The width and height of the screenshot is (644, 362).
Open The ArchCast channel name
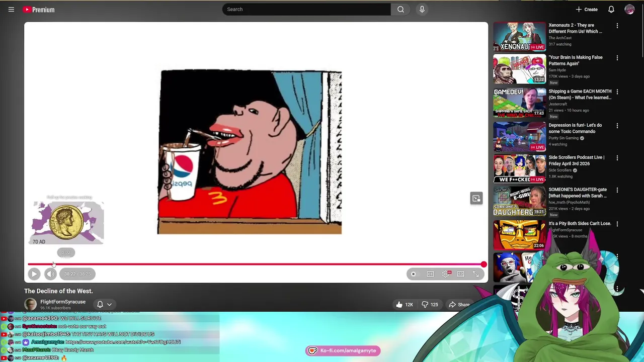coord(560,38)
